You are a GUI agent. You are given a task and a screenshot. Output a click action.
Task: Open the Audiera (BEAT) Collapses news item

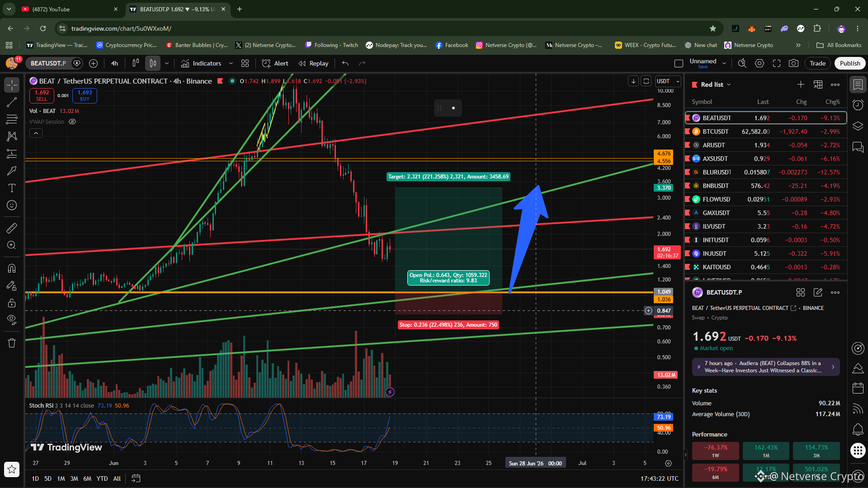(766, 367)
